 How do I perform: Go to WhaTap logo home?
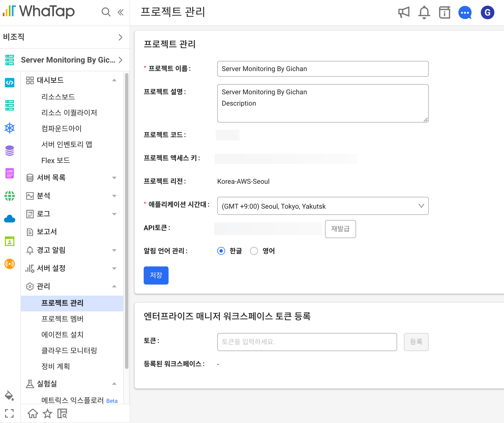[x=39, y=11]
